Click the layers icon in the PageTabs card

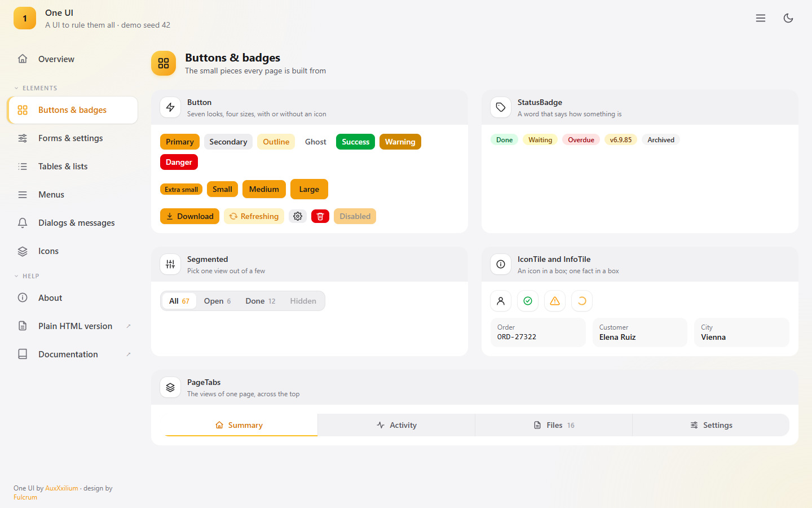[x=170, y=387]
